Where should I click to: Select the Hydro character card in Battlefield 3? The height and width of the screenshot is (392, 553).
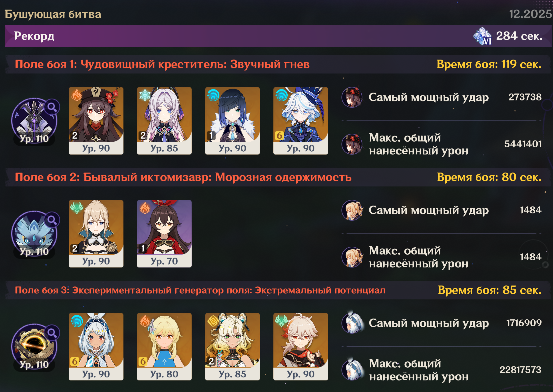(96, 347)
